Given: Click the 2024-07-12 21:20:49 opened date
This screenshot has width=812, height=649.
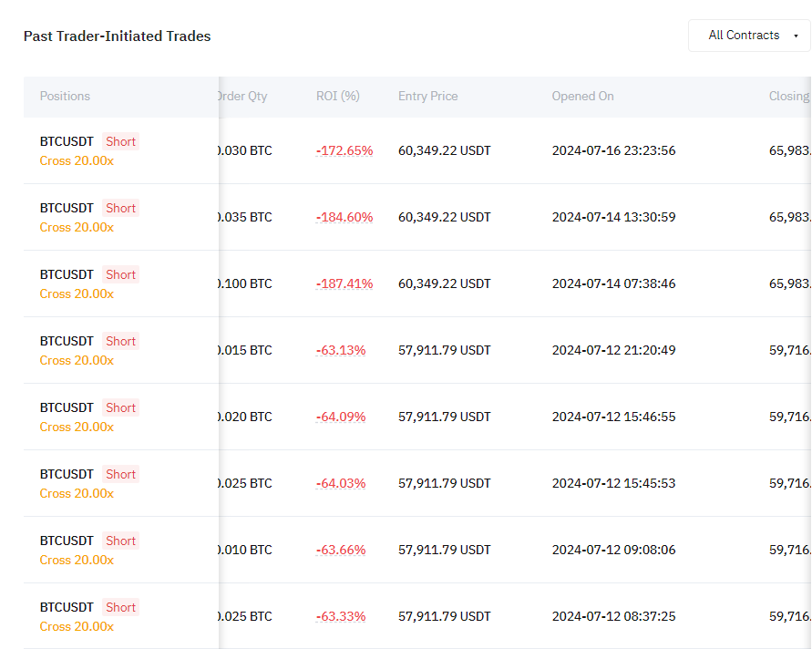Looking at the screenshot, I should pos(613,350).
